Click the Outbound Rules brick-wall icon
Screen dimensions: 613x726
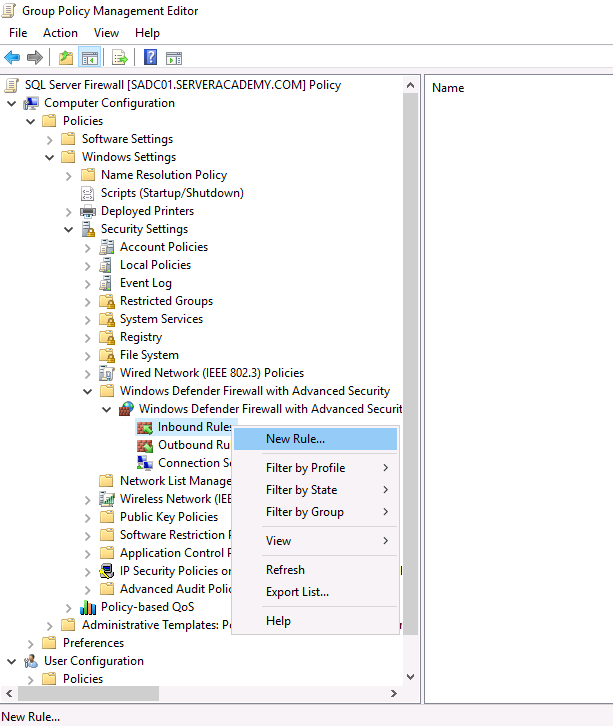(x=144, y=445)
